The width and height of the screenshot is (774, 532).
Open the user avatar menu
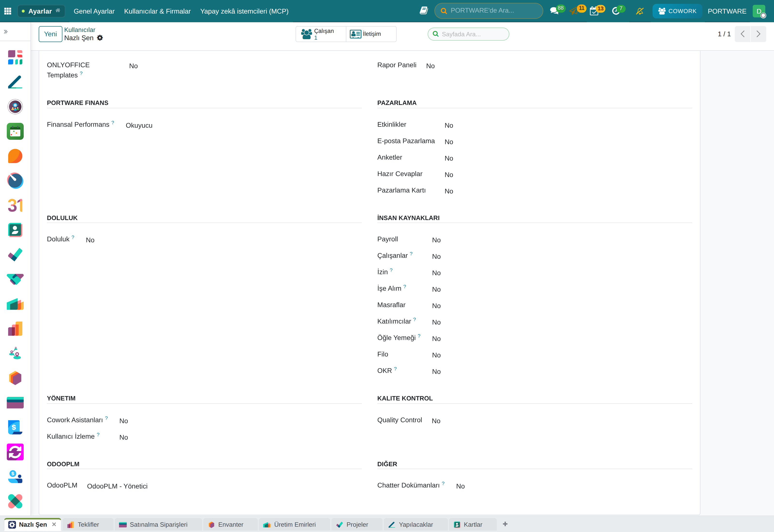(x=759, y=11)
